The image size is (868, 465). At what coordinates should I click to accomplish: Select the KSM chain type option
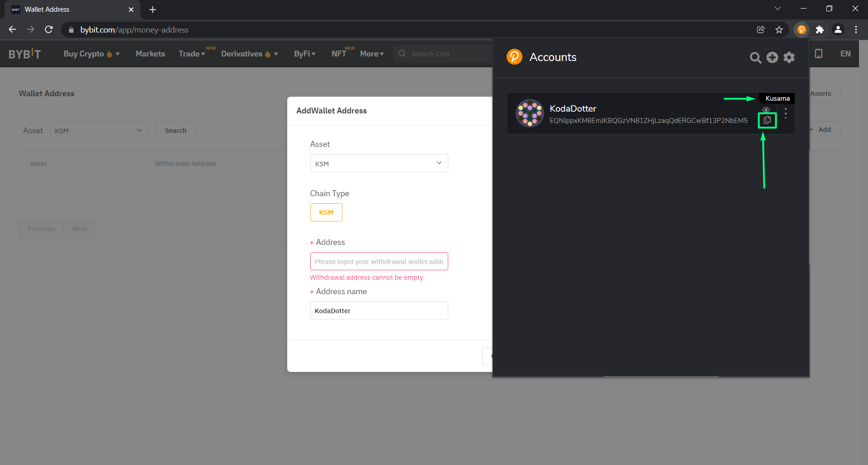(326, 212)
